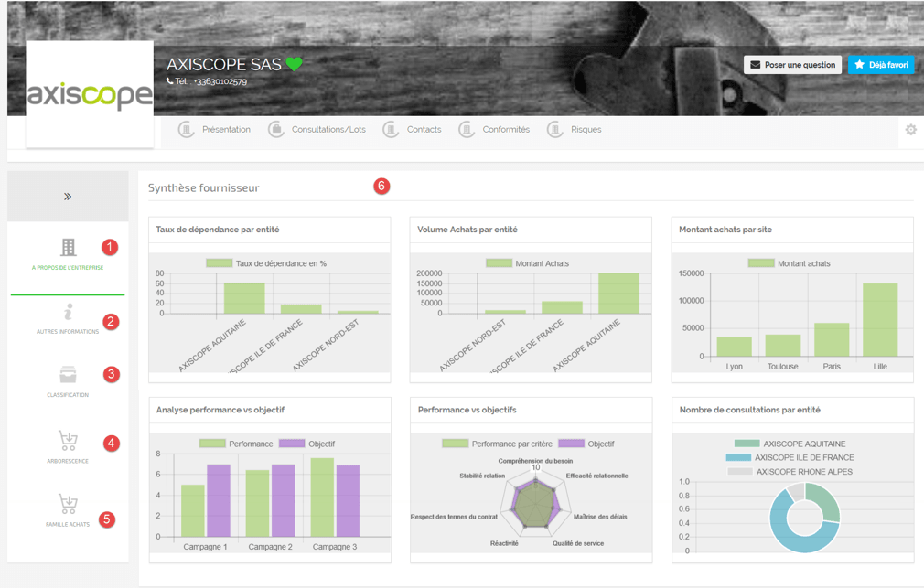The height and width of the screenshot is (588, 924).
Task: Toggle AXISCOPE AQUITAINE donut legend
Action: (790, 444)
